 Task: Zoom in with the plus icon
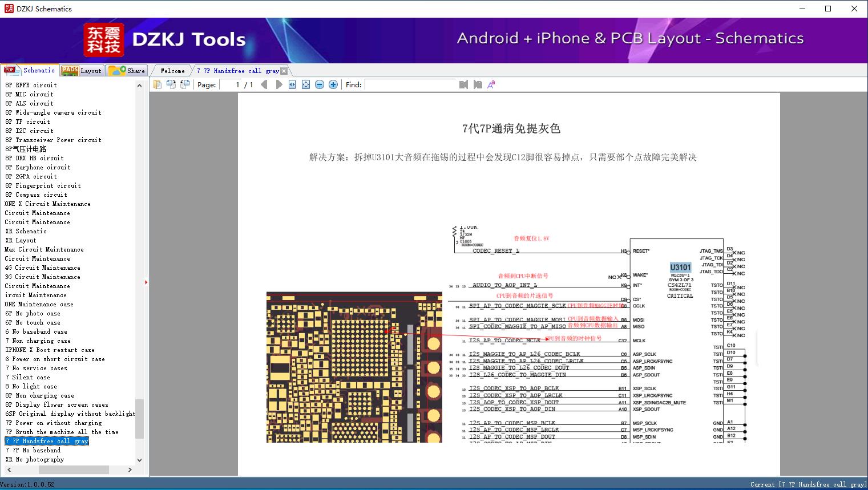coord(333,84)
